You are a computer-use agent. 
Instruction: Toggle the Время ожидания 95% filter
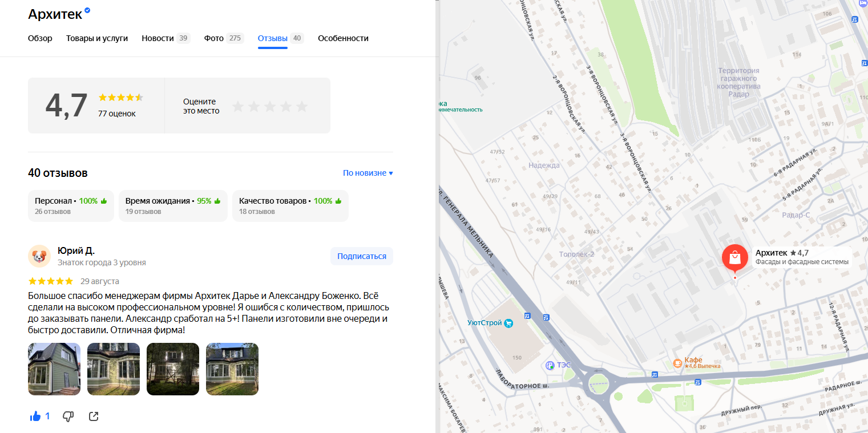[x=173, y=206]
